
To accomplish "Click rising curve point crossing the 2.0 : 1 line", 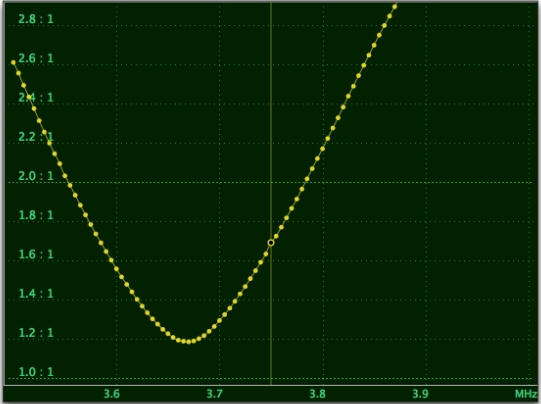I will (x=307, y=179).
